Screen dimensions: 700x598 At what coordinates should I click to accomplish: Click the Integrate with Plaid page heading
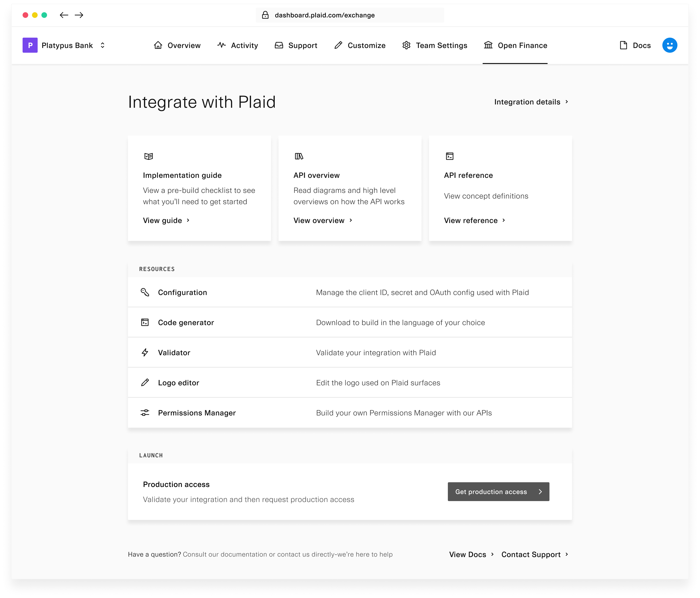tap(202, 102)
